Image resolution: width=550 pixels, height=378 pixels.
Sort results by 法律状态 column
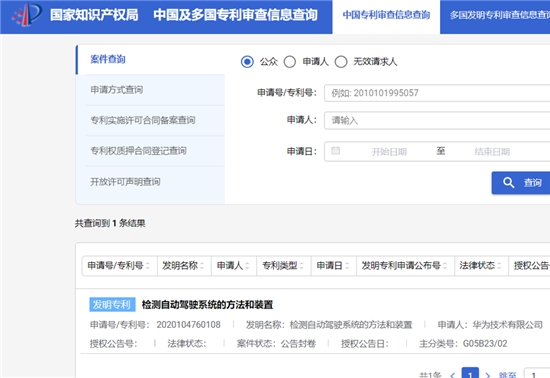tap(481, 266)
